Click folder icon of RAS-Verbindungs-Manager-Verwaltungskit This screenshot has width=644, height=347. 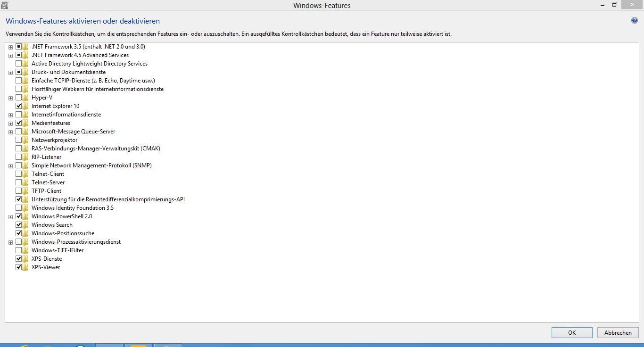pyautogui.click(x=25, y=149)
